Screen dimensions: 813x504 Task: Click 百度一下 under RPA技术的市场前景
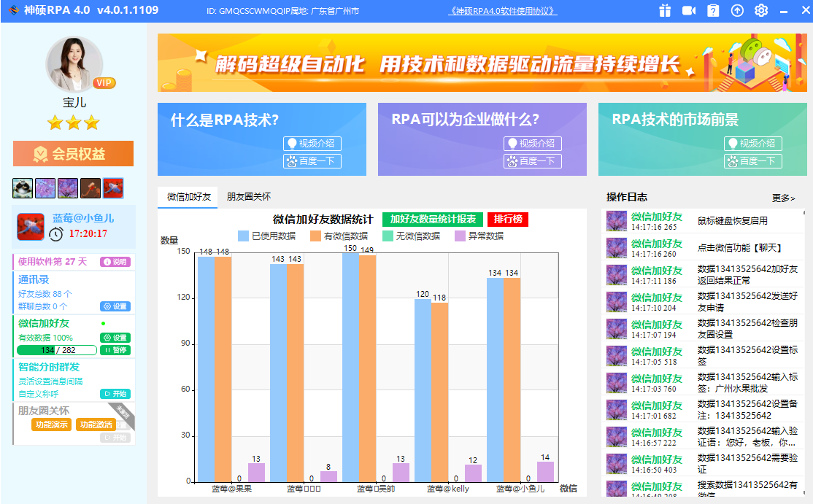click(753, 161)
